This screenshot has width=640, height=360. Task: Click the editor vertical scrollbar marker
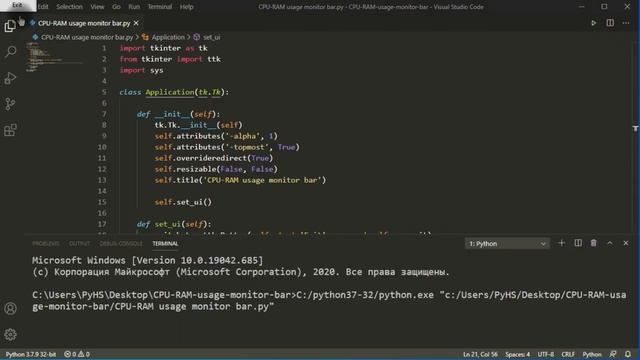point(636,129)
